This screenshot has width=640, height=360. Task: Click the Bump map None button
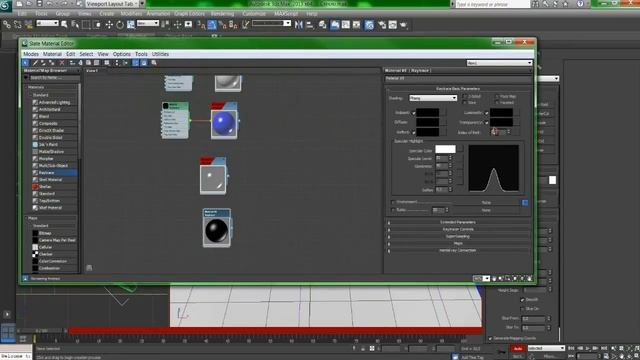click(x=486, y=210)
